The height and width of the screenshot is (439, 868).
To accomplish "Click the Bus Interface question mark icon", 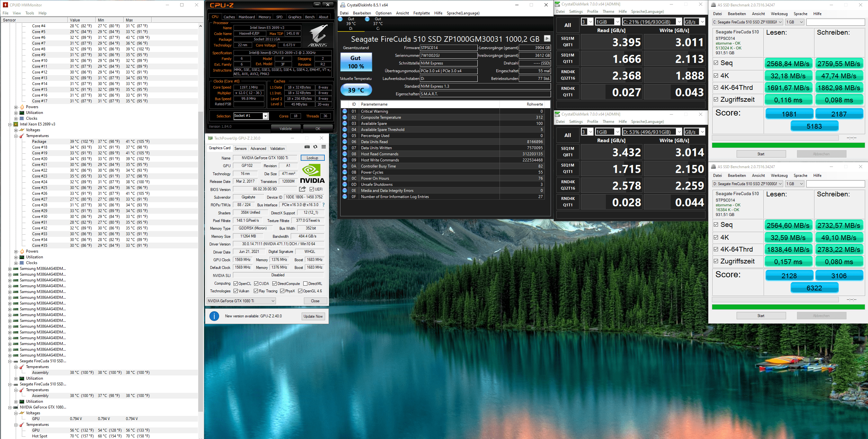I will click(x=323, y=205).
